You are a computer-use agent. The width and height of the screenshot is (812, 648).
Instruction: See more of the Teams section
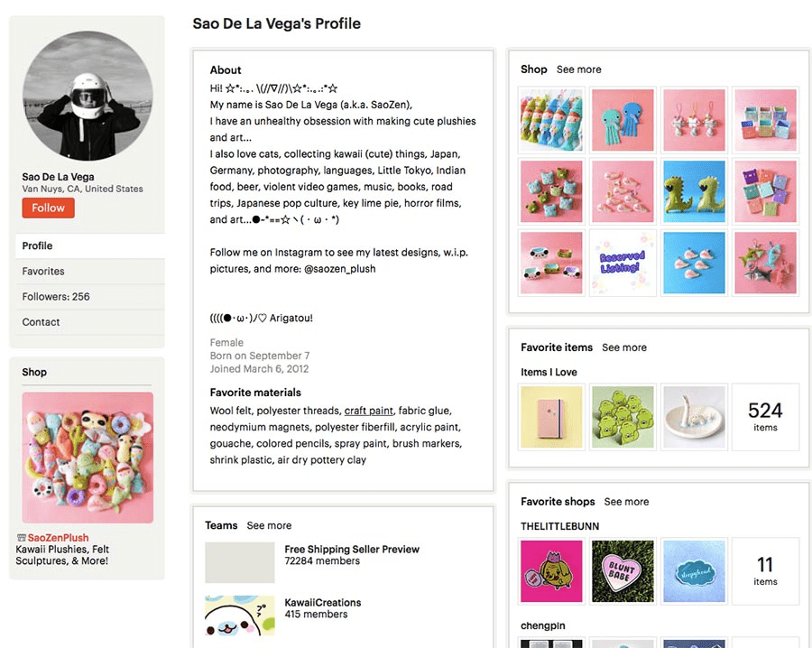(x=269, y=525)
